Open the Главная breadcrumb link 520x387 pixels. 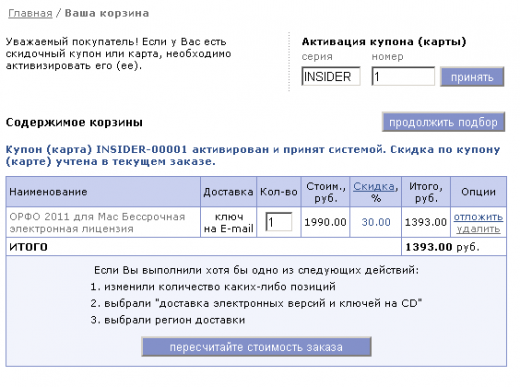click(x=30, y=13)
